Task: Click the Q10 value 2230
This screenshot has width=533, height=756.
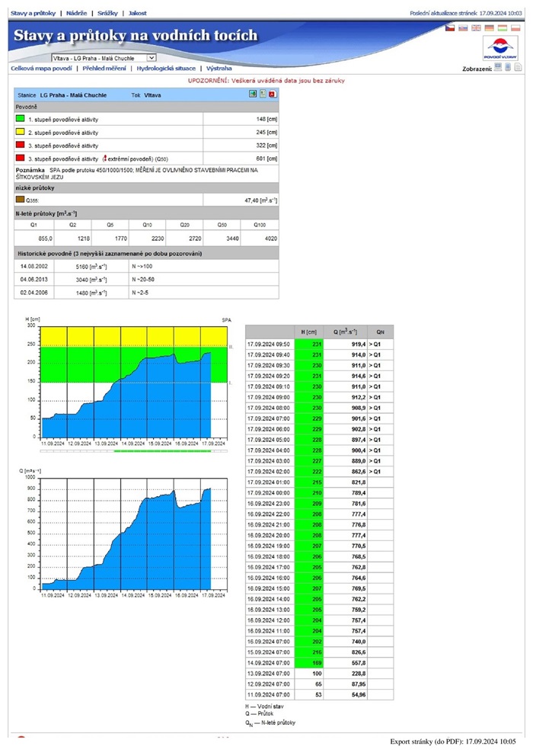Action: pyautogui.click(x=158, y=239)
